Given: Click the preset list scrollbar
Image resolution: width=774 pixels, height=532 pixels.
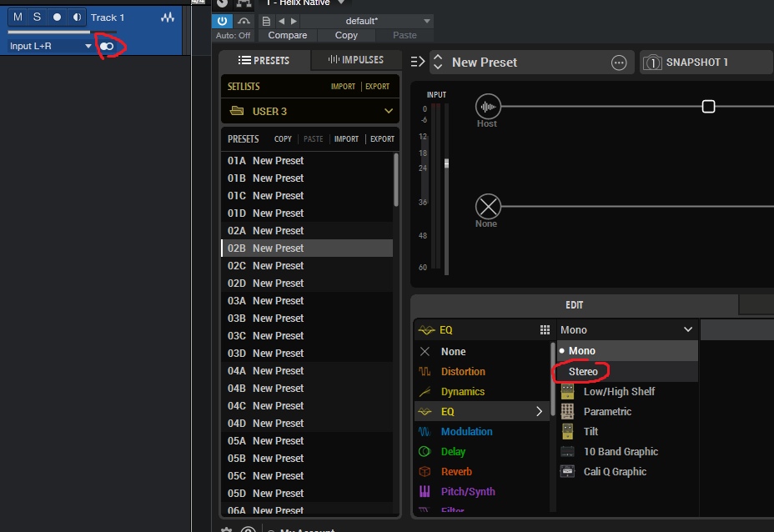Looking at the screenshot, I should pos(396,179).
